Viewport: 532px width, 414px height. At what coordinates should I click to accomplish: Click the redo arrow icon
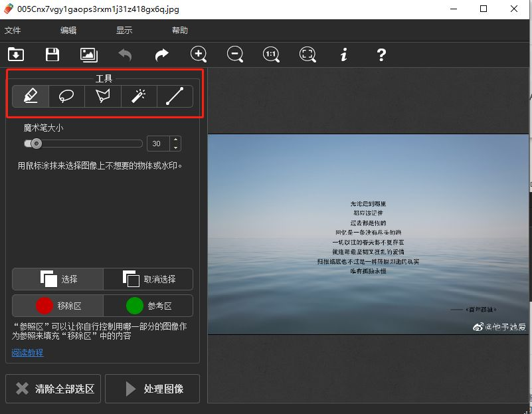161,54
